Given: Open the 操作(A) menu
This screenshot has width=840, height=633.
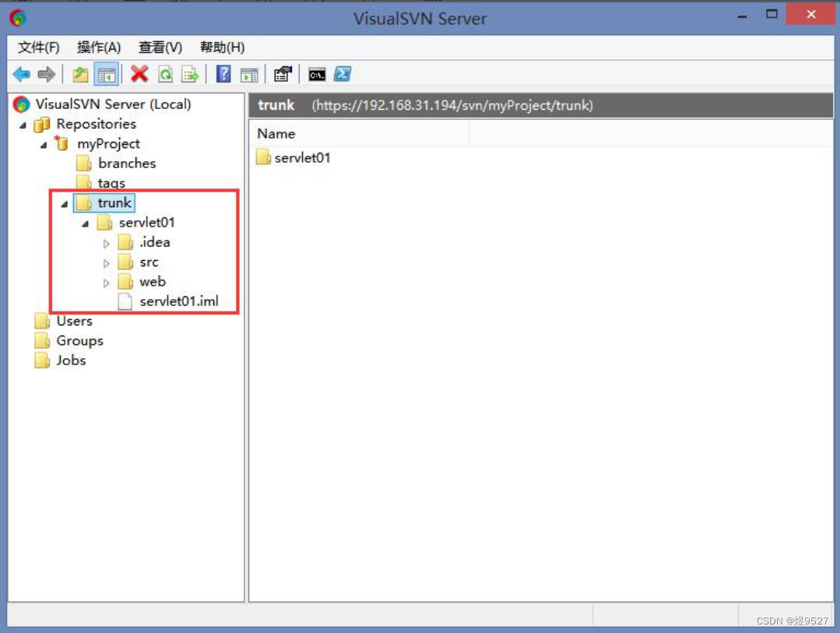Looking at the screenshot, I should click(99, 47).
